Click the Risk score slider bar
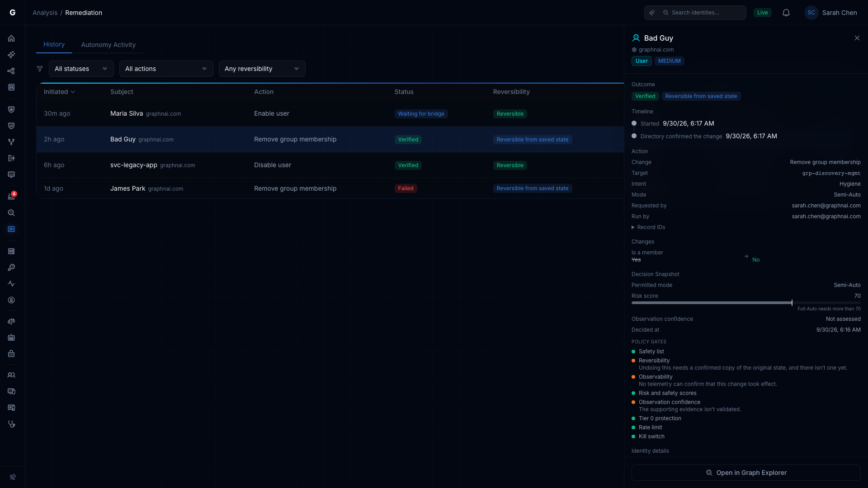This screenshot has height=488, width=868. coord(746,303)
